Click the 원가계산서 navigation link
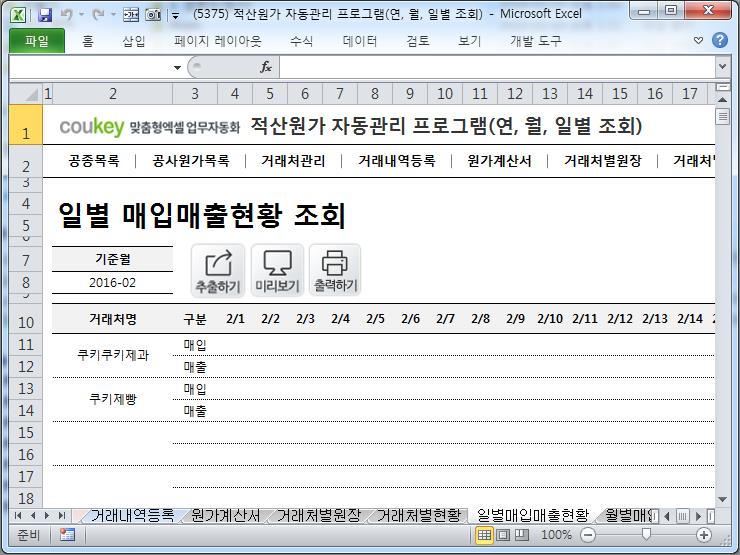The image size is (740, 555). [x=499, y=161]
